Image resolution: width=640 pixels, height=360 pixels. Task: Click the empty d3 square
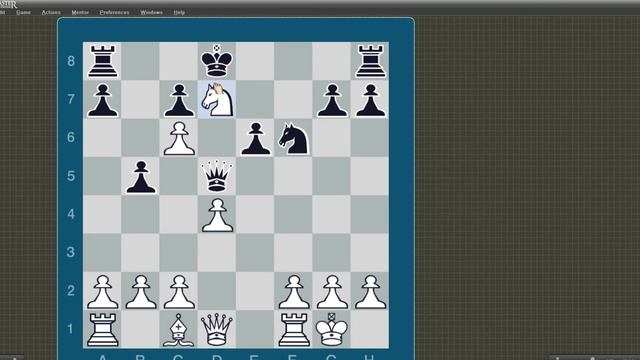click(217, 253)
